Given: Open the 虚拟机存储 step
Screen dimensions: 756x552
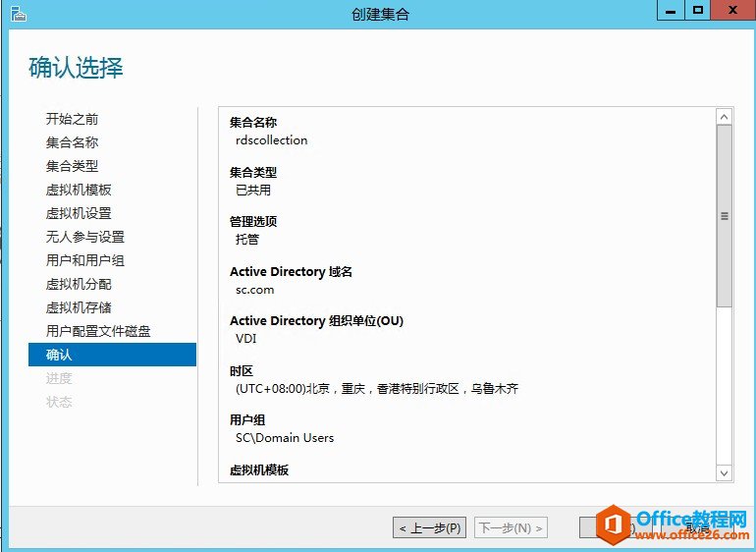Looking at the screenshot, I should click(x=79, y=307).
